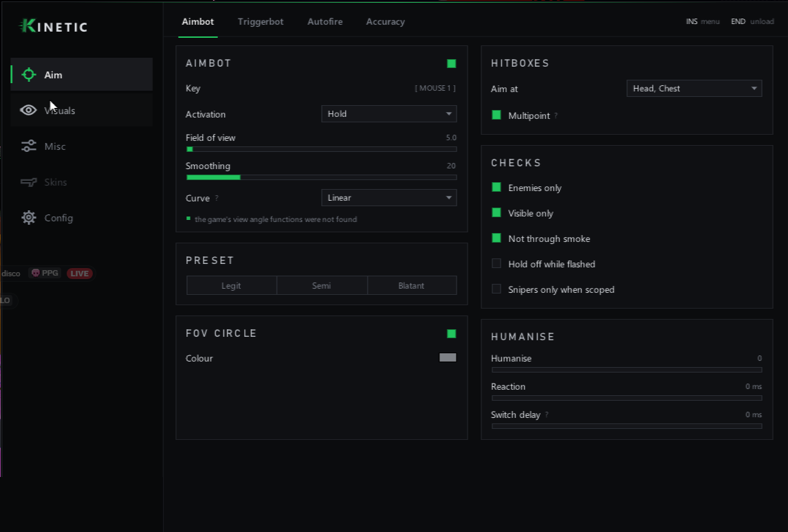
Task: Click the Switch delay slider track
Action: pos(626,426)
